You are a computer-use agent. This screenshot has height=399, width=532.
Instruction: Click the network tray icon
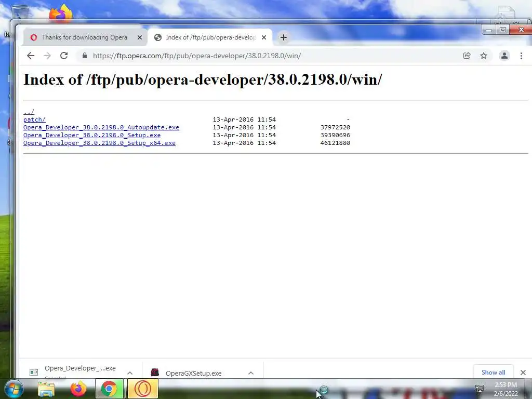[480, 389]
